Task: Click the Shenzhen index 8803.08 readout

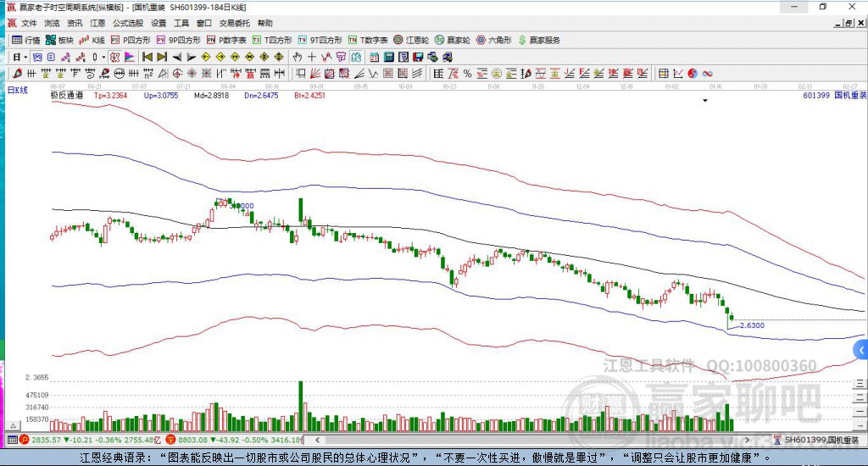Action: (x=192, y=440)
